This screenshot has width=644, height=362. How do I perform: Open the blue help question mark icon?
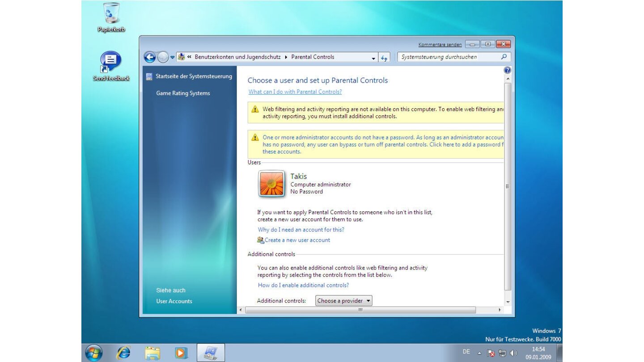click(507, 70)
